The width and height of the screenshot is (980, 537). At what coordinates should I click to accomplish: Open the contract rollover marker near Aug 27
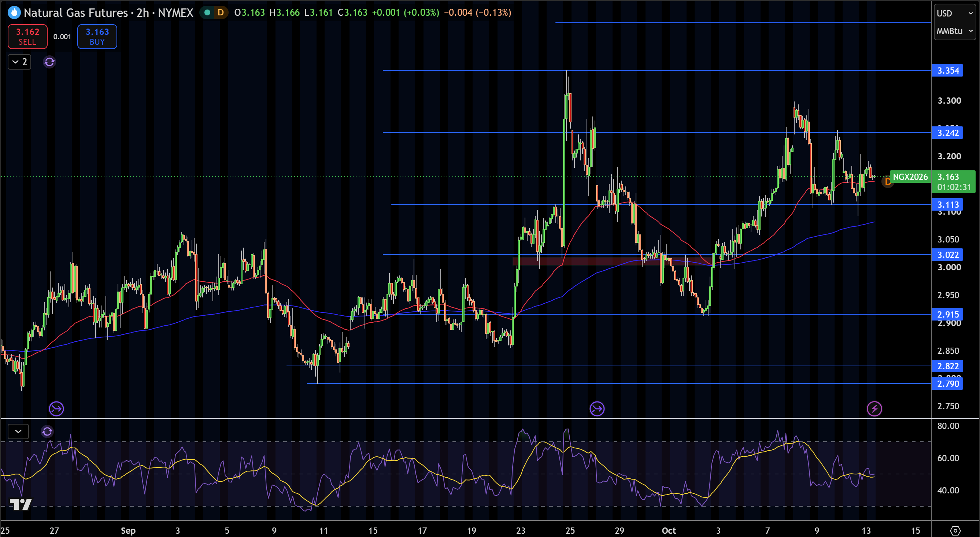pyautogui.click(x=56, y=409)
